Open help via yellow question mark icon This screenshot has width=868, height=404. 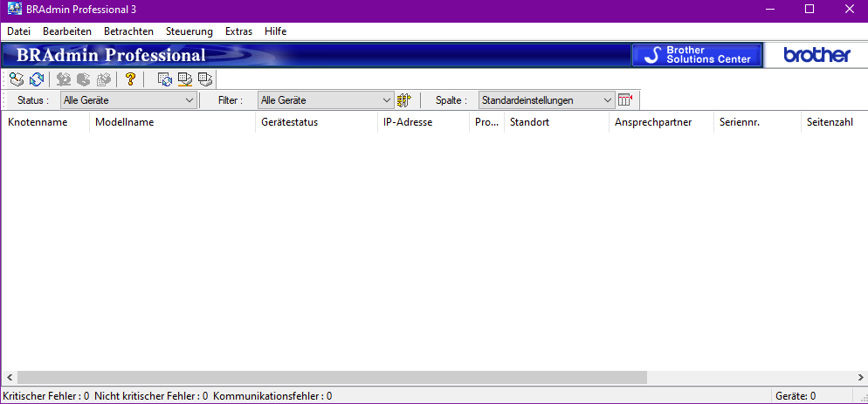[x=130, y=79]
